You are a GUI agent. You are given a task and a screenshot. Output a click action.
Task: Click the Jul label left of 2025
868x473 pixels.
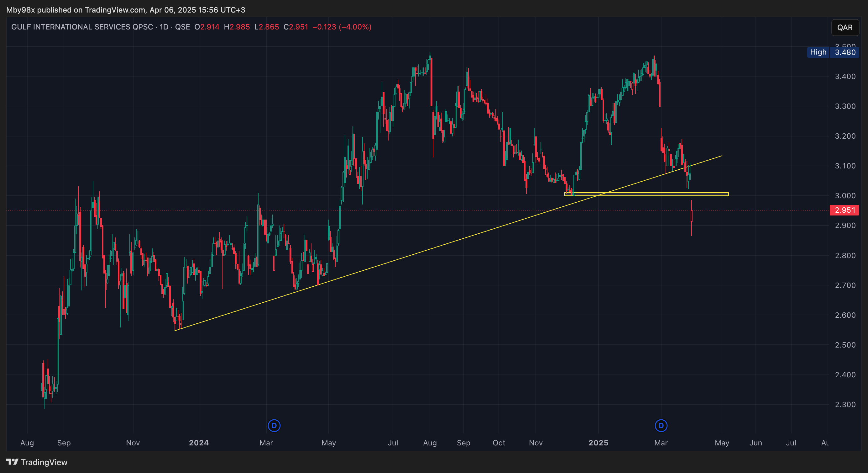393,443
